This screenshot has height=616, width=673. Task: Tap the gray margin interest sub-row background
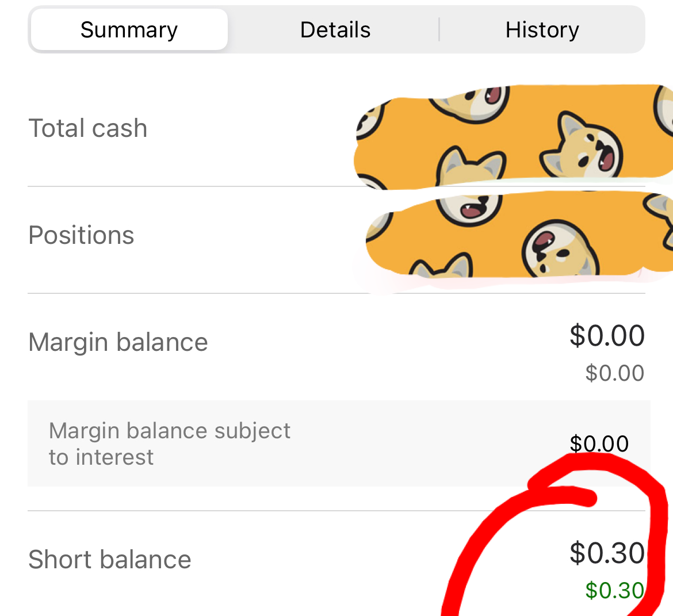pos(339,443)
